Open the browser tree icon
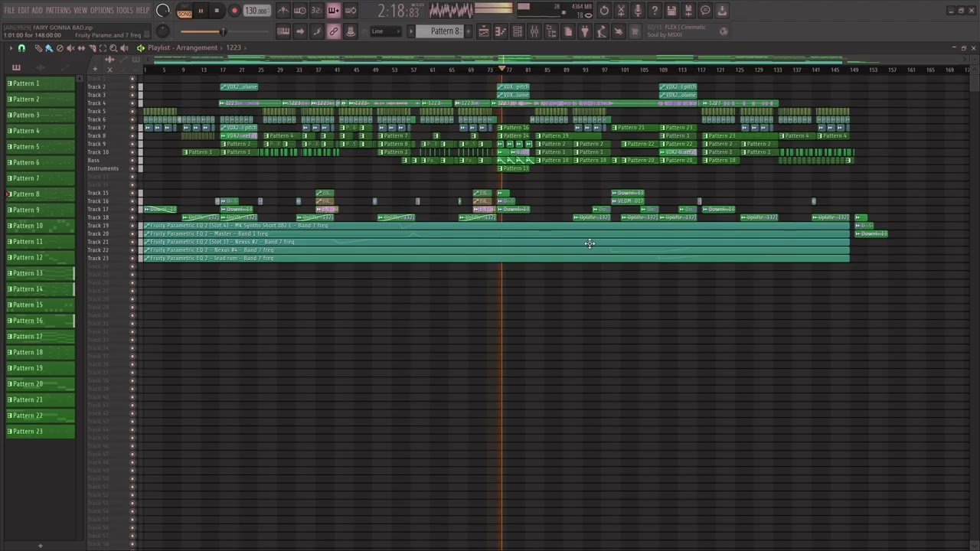 pyautogui.click(x=551, y=31)
